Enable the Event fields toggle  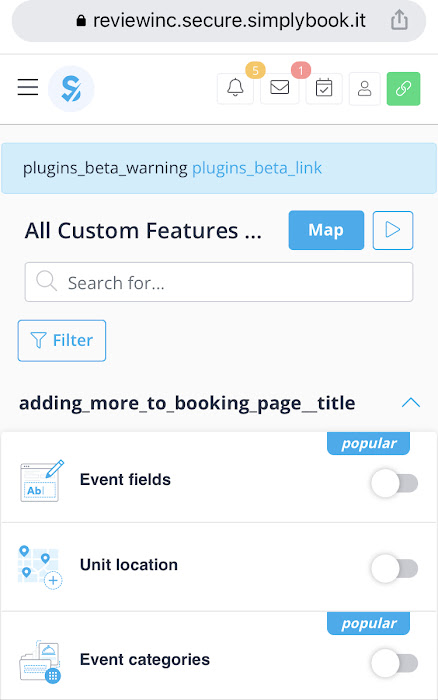click(394, 483)
